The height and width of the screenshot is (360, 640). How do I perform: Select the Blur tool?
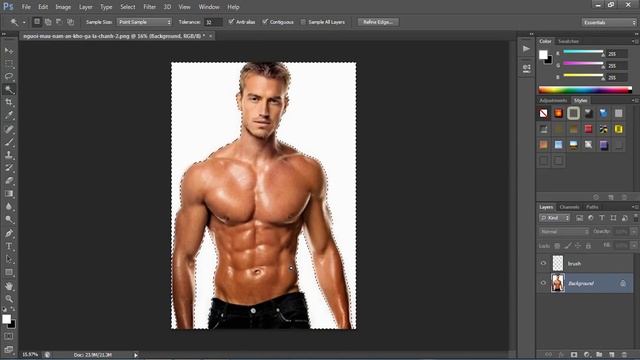coord(9,207)
